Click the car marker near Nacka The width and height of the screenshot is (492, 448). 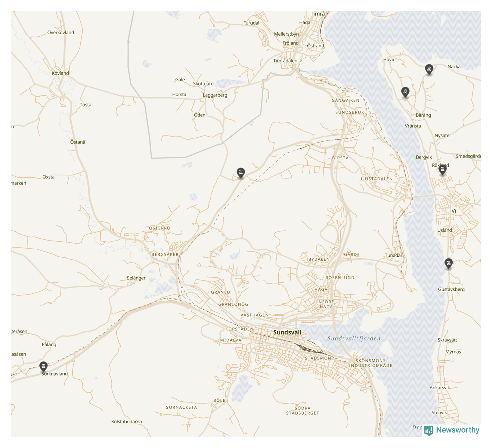(x=429, y=69)
